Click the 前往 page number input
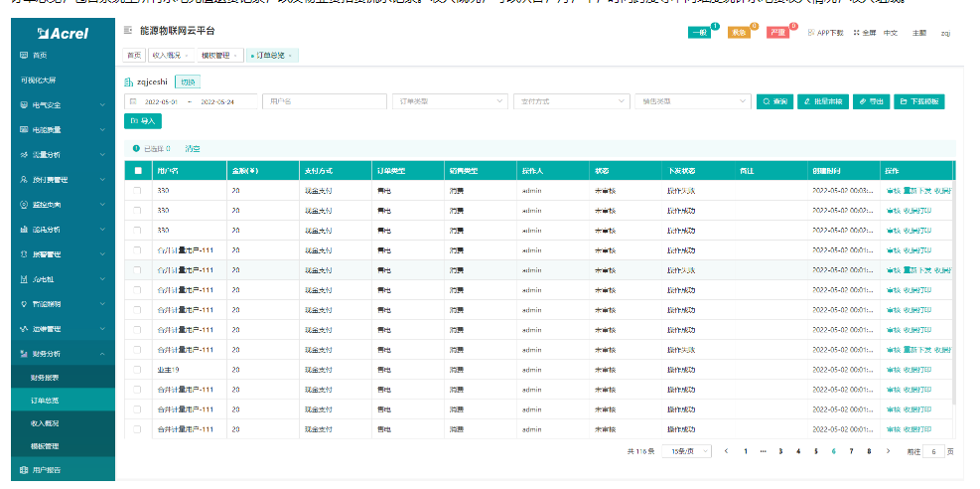Viewport: 980px width, 489px height. pos(933,451)
